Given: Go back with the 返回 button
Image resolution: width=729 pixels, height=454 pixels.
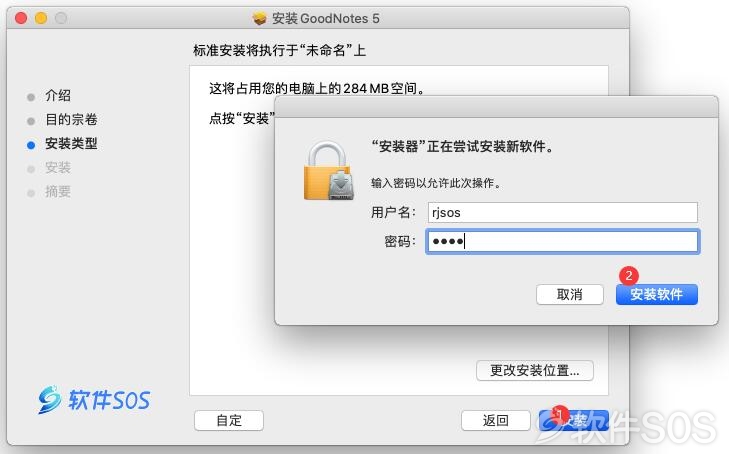Looking at the screenshot, I should (496, 420).
